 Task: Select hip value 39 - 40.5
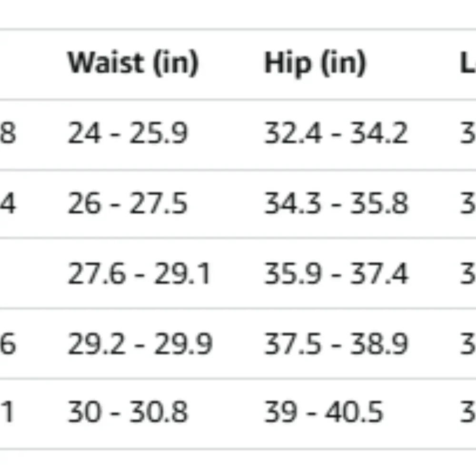click(324, 412)
